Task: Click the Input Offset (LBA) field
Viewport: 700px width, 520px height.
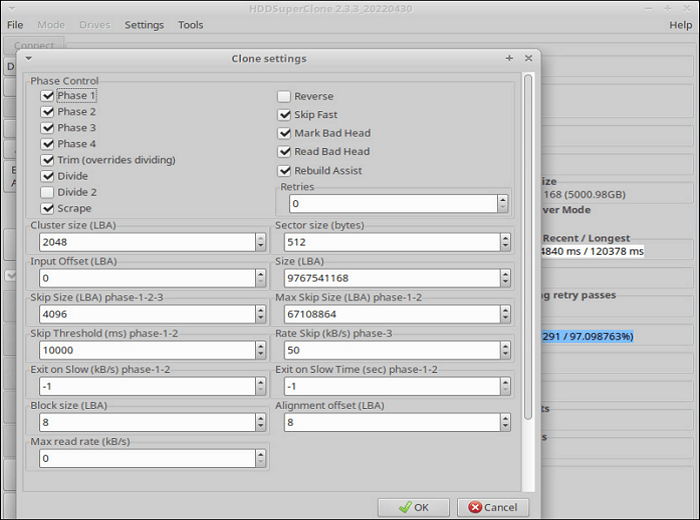Action: pyautogui.click(x=140, y=278)
